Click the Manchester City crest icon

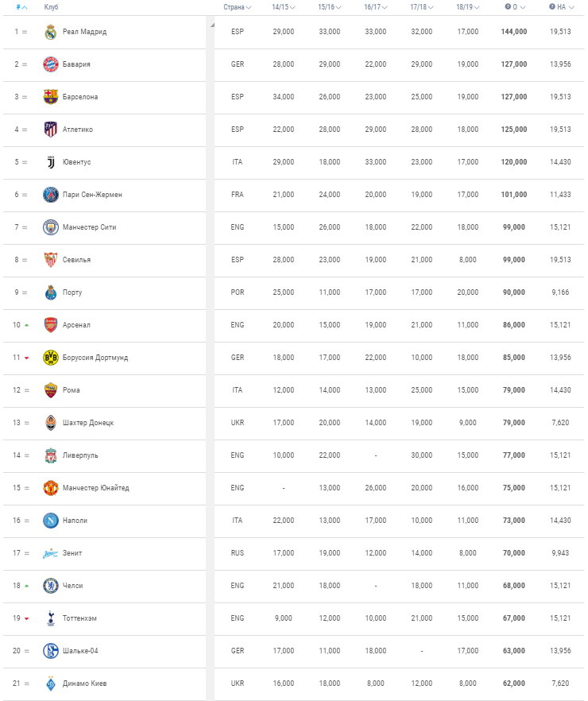[x=51, y=227]
